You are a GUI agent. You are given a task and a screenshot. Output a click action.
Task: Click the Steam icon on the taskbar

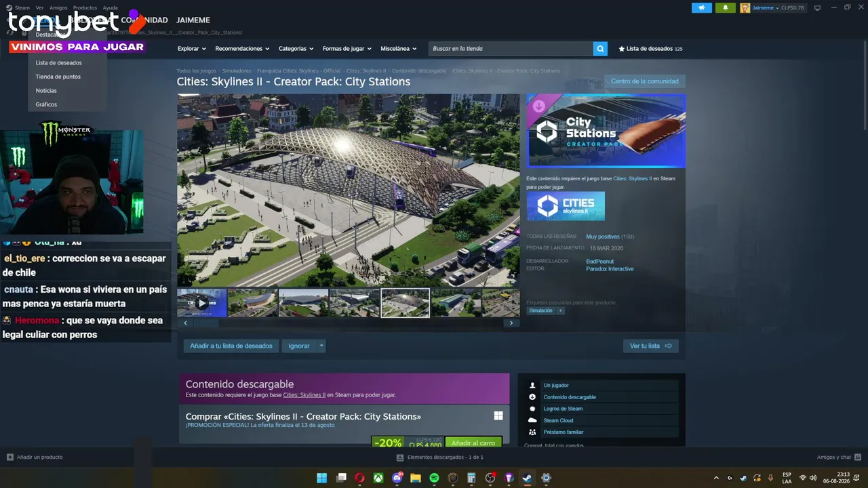(527, 478)
